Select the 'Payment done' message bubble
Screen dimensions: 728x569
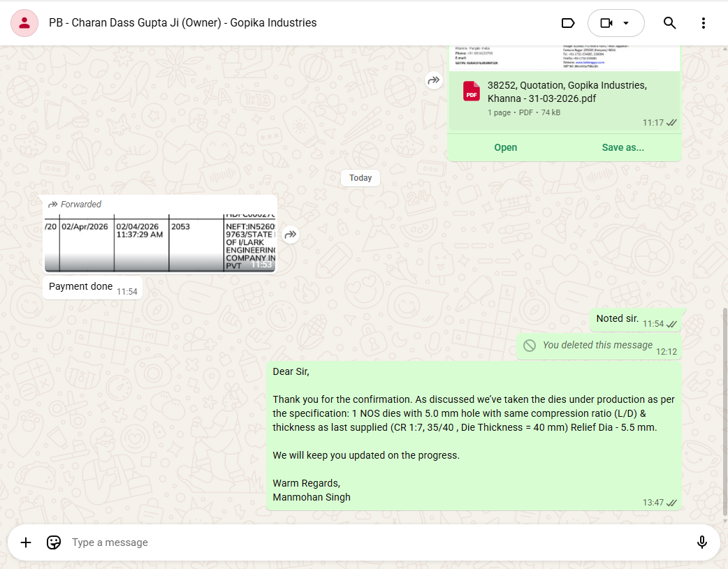tap(81, 287)
